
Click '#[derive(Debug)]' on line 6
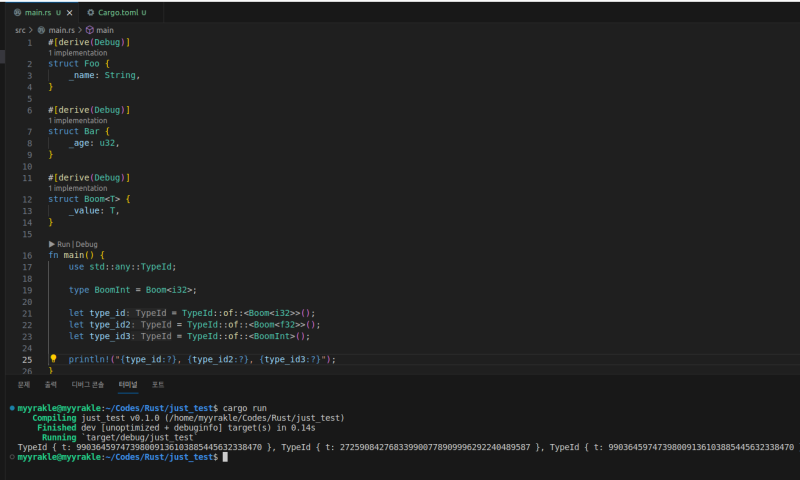(89, 110)
